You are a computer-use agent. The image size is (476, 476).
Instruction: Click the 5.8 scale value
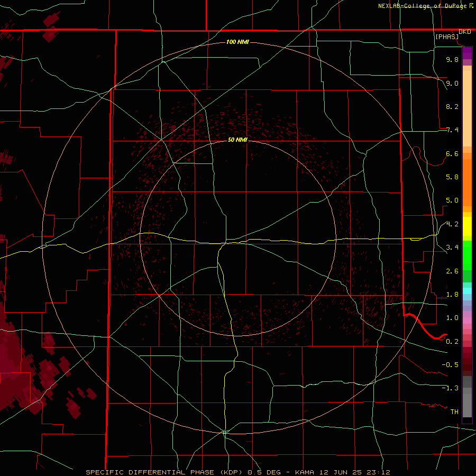(452, 177)
